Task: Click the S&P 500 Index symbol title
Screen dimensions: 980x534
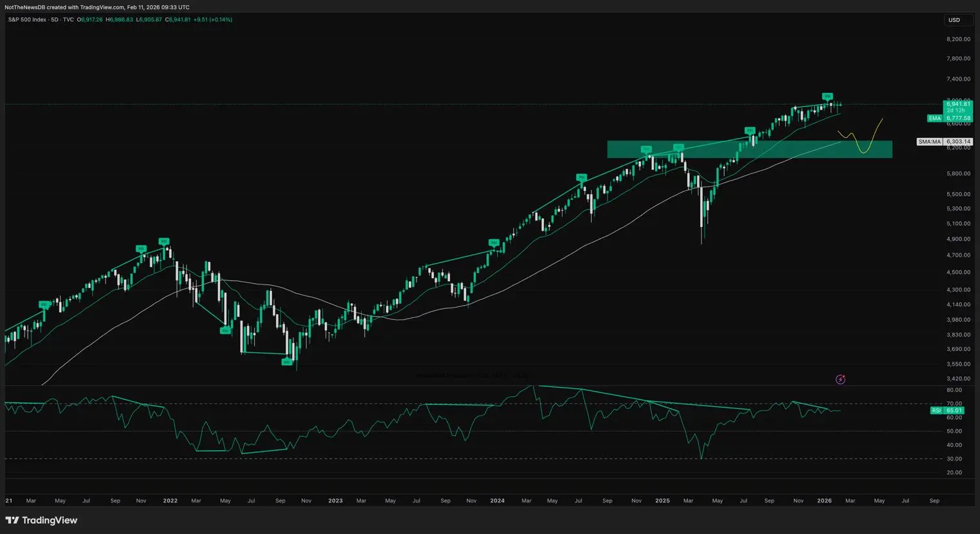Action: [27, 20]
